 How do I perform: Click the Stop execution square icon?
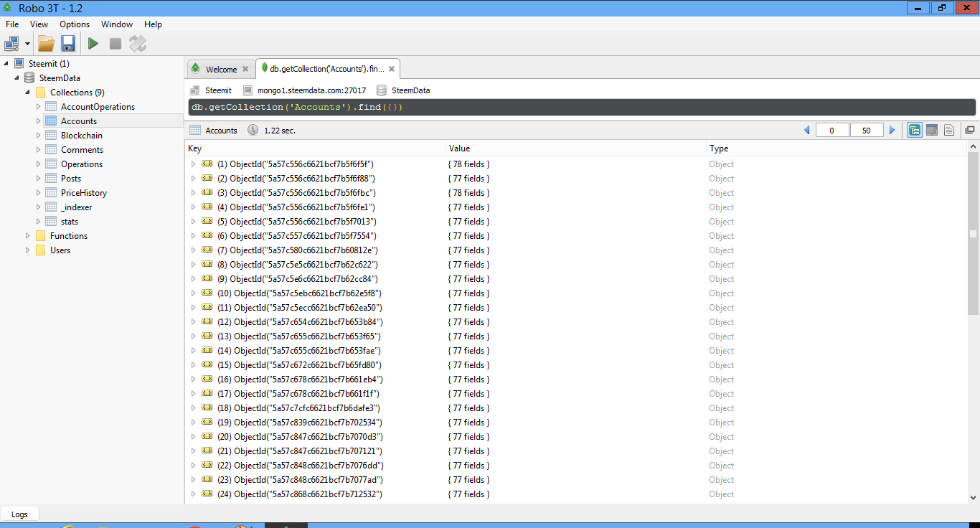click(x=115, y=44)
